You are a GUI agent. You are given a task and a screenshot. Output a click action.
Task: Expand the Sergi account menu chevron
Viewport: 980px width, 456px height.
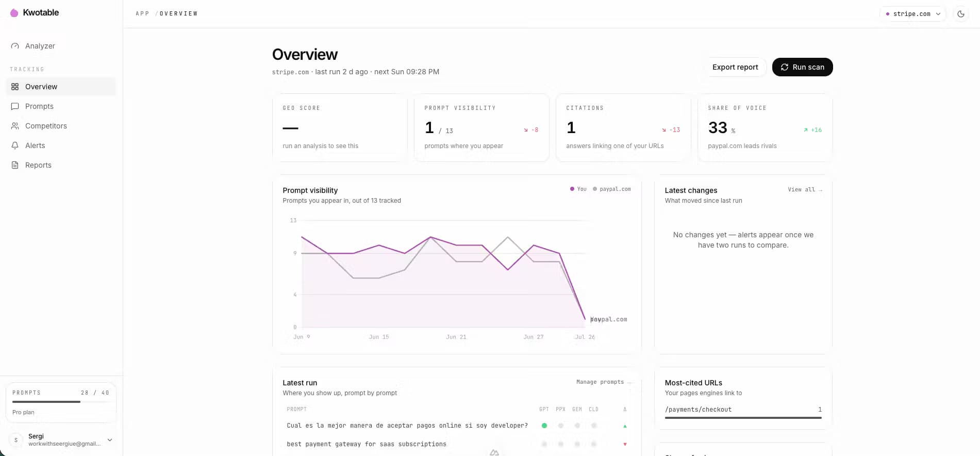110,440
